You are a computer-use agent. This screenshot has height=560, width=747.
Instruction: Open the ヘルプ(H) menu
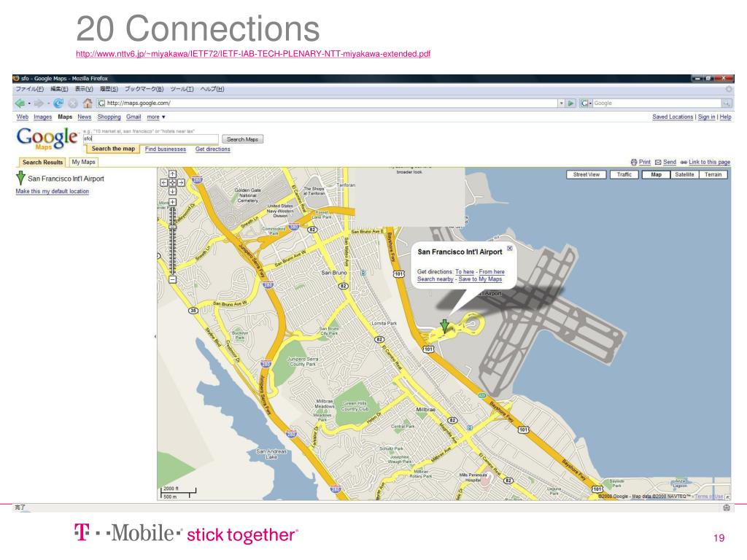click(x=212, y=89)
